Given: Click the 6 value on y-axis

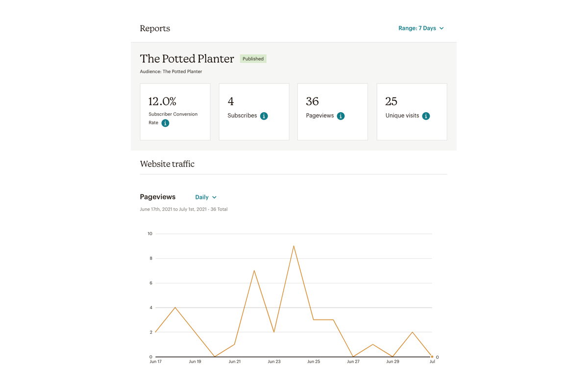Looking at the screenshot, I should [x=151, y=283].
